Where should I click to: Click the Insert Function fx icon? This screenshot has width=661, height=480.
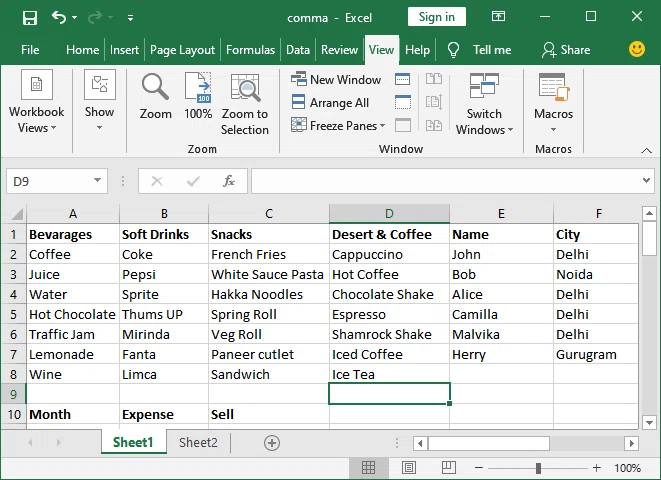(228, 181)
